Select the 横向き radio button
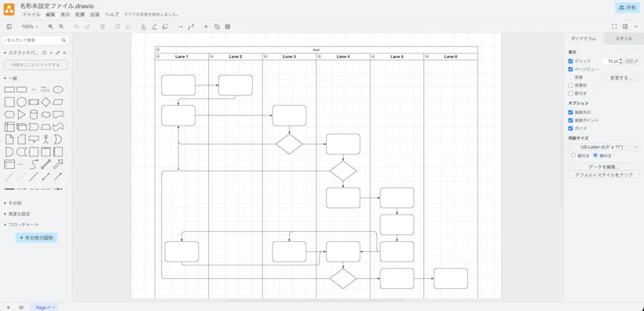 pos(596,156)
